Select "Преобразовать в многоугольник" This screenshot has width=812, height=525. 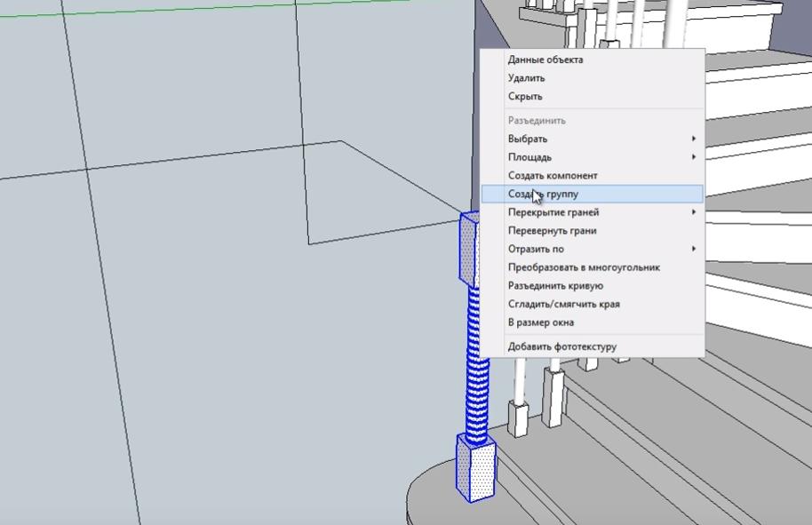(584, 267)
